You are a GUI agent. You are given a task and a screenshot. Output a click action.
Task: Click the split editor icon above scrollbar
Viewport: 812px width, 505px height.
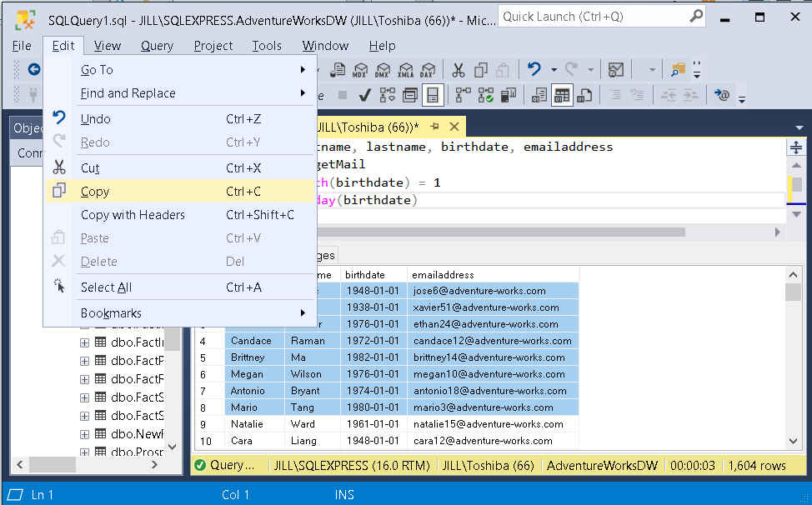pos(796,147)
